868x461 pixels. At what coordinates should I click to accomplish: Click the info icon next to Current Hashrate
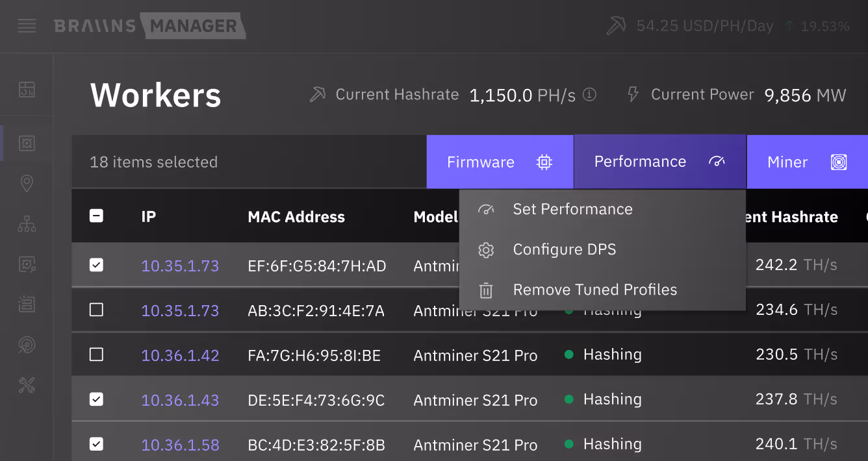[589, 95]
